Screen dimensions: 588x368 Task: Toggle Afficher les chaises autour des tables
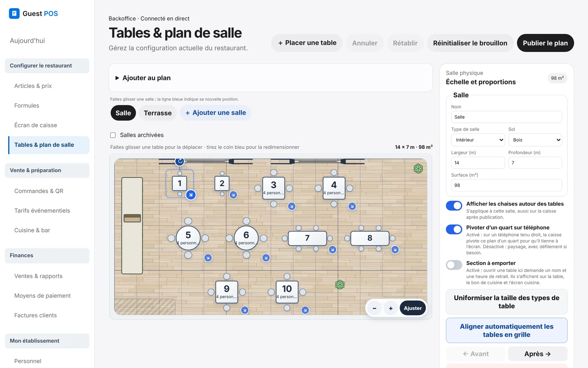click(454, 206)
